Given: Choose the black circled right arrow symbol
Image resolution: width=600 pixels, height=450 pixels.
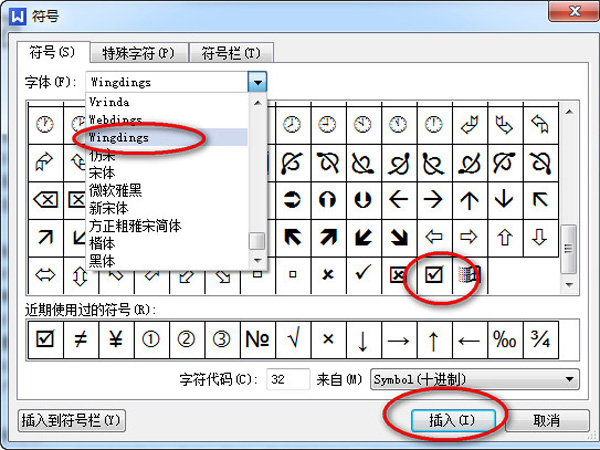Looking at the screenshot, I should [x=292, y=199].
